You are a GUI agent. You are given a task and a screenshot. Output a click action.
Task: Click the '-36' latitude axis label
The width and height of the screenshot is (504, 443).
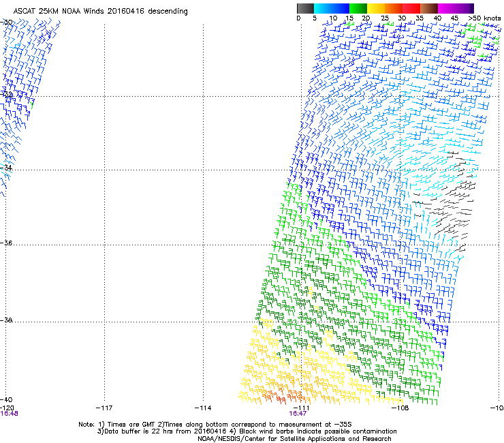5,243
